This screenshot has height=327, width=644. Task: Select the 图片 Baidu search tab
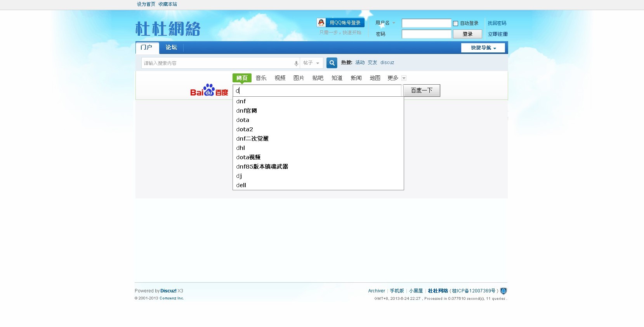tap(299, 78)
